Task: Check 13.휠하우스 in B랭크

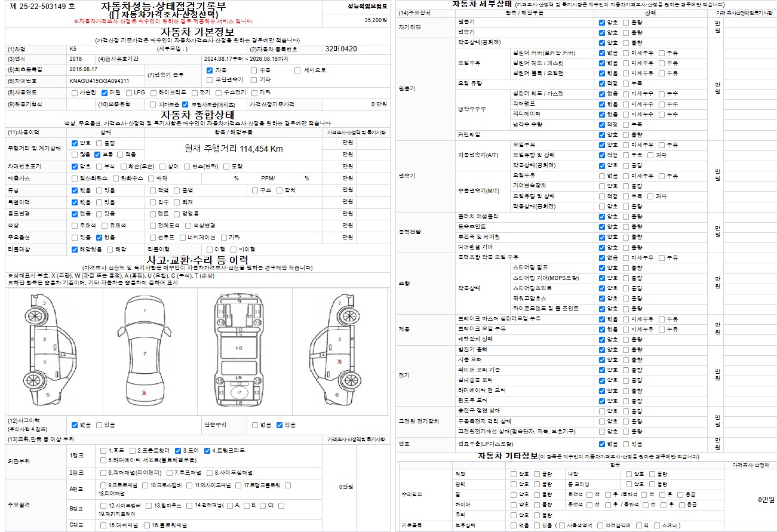Action: 149,506
